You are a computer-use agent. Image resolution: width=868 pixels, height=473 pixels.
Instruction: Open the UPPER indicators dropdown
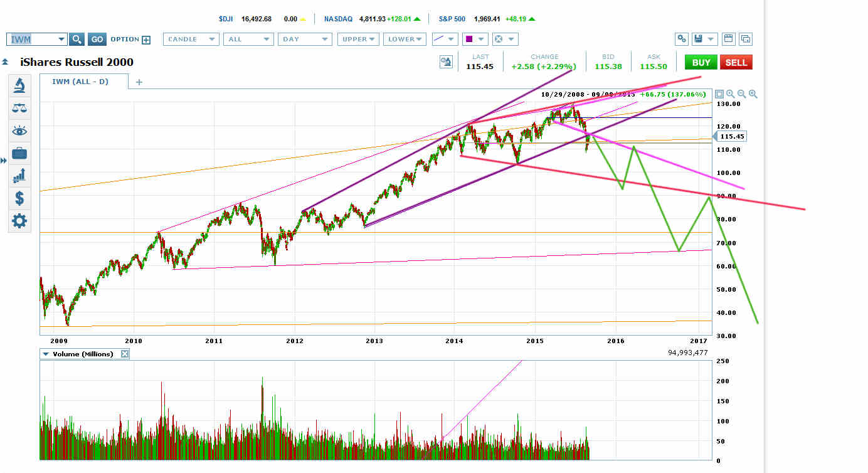tap(359, 39)
